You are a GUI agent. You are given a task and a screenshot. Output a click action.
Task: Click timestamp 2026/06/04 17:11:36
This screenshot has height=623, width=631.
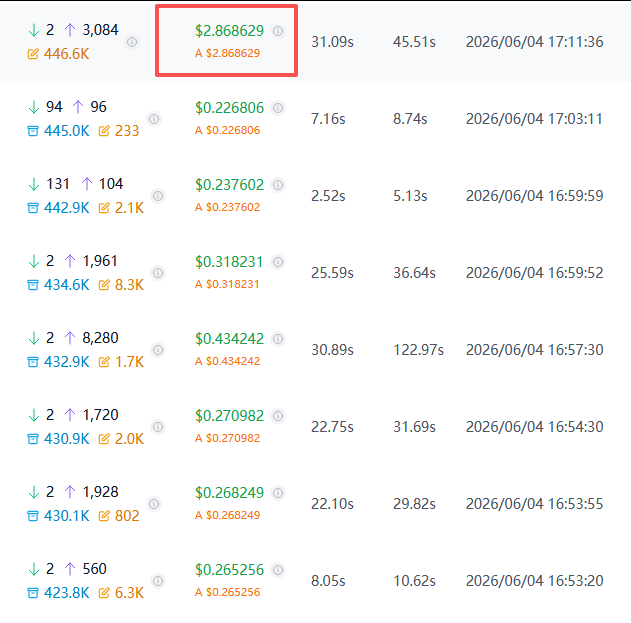(534, 42)
